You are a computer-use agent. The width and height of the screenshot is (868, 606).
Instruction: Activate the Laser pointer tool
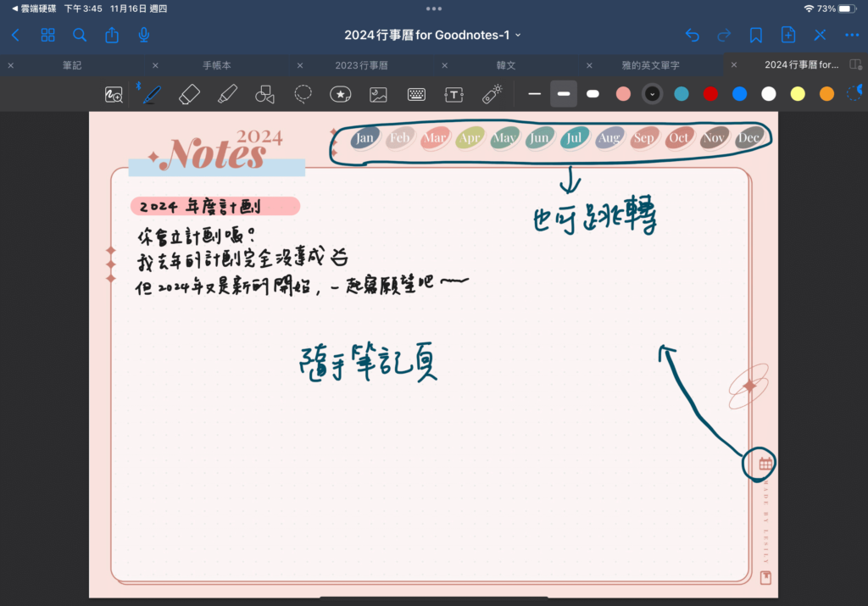pyautogui.click(x=492, y=94)
